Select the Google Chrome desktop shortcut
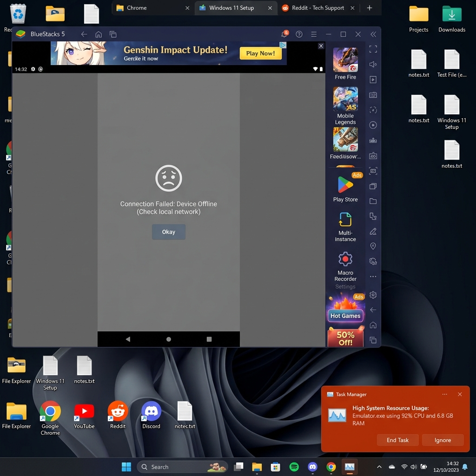The height and width of the screenshot is (476, 476). (50, 418)
